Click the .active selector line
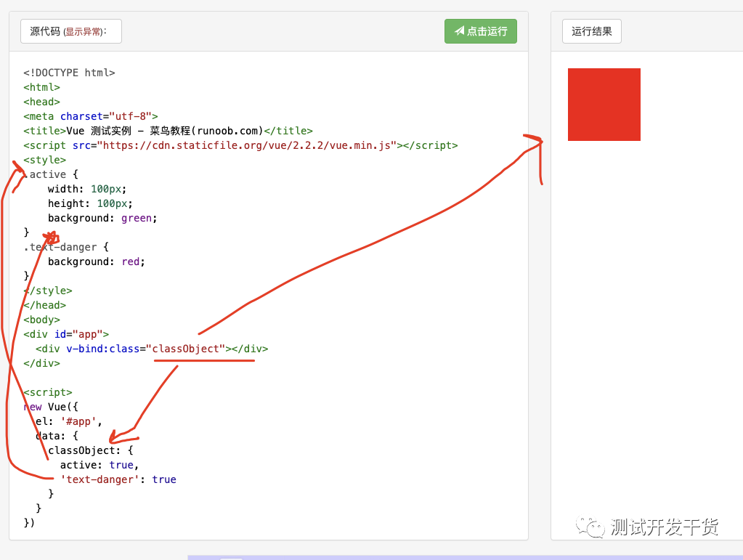The image size is (743, 560). coord(51,174)
